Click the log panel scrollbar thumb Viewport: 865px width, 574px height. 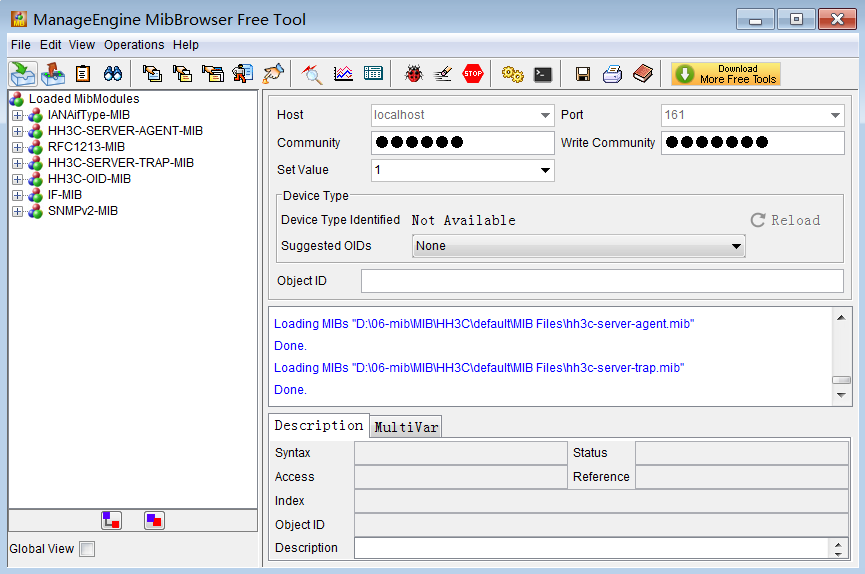[x=841, y=380]
